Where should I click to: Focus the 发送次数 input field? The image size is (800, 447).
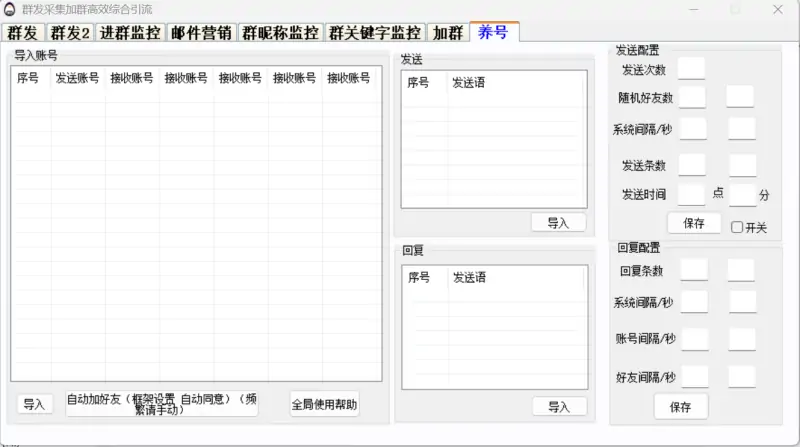tap(691, 69)
